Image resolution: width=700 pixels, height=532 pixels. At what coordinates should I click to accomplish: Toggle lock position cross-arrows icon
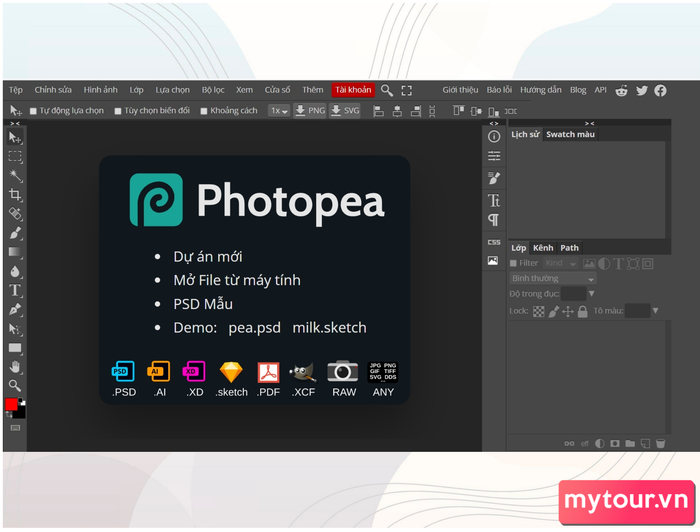pos(567,311)
